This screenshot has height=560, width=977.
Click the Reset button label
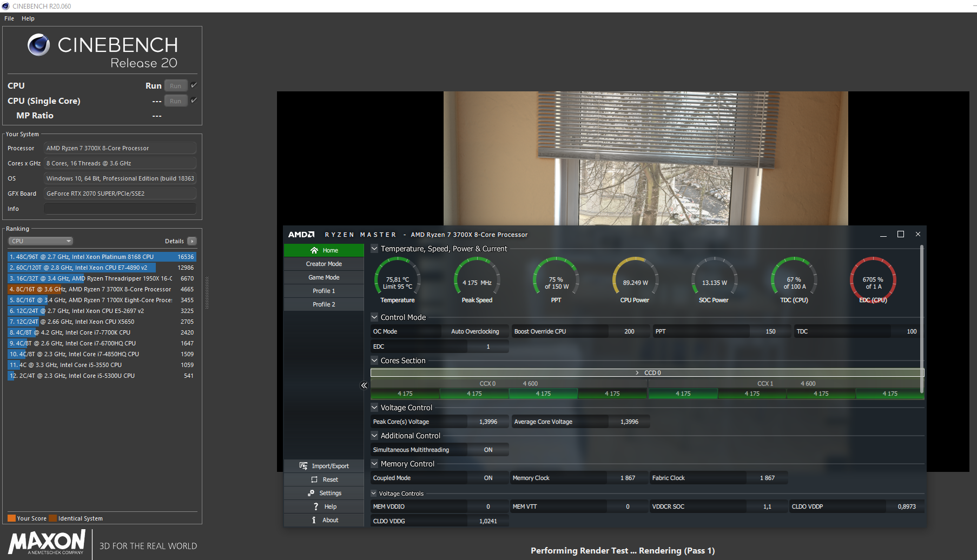(331, 479)
